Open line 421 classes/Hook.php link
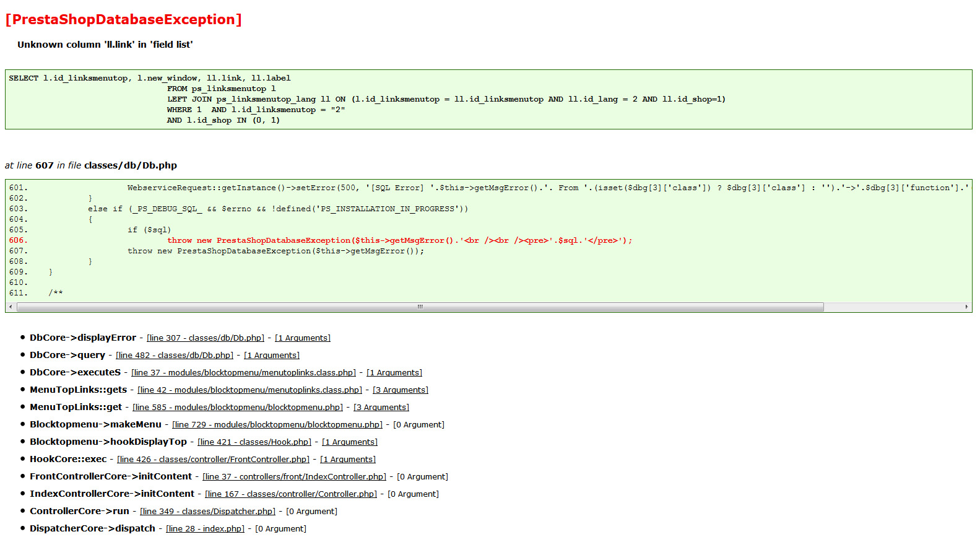The width and height of the screenshot is (980, 542). [x=254, y=442]
